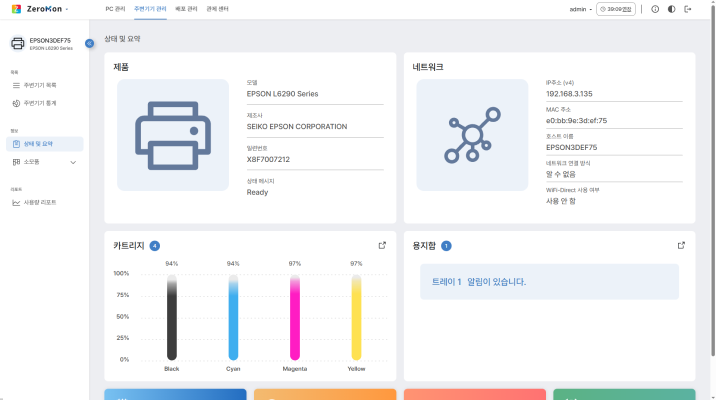The image size is (716, 400).
Task: Click the 알 수 없음 connection type value
Action: 561,174
